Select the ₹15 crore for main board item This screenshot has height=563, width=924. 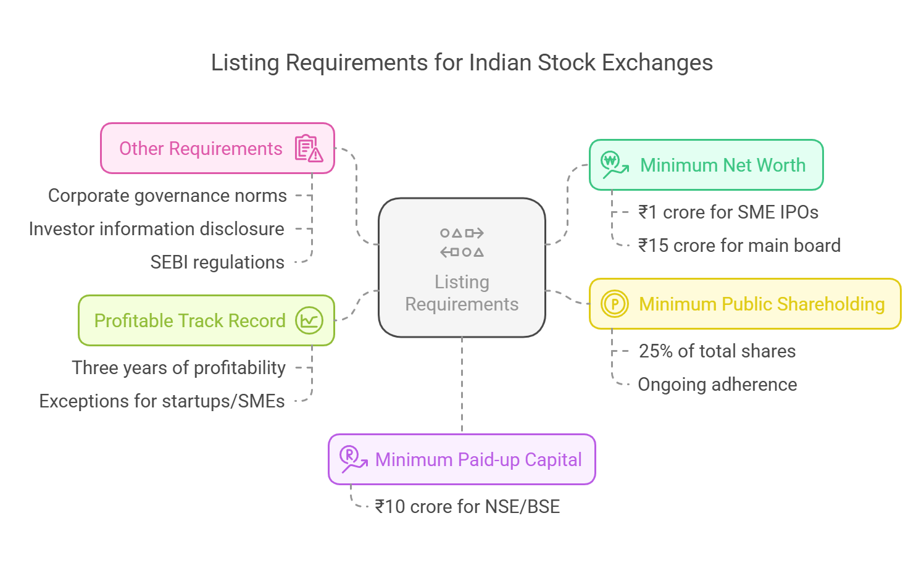click(x=739, y=246)
